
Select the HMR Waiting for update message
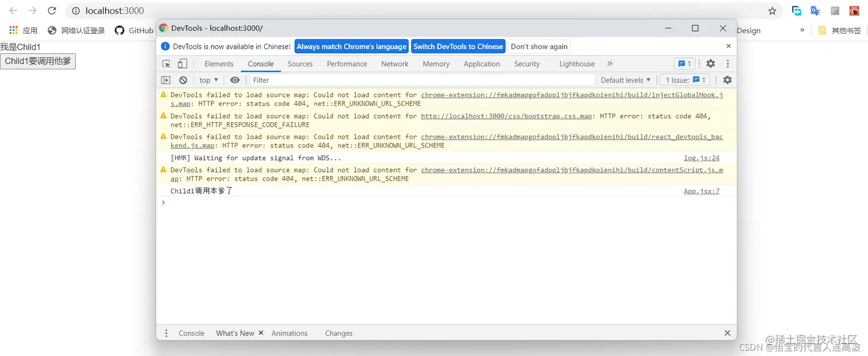click(255, 158)
